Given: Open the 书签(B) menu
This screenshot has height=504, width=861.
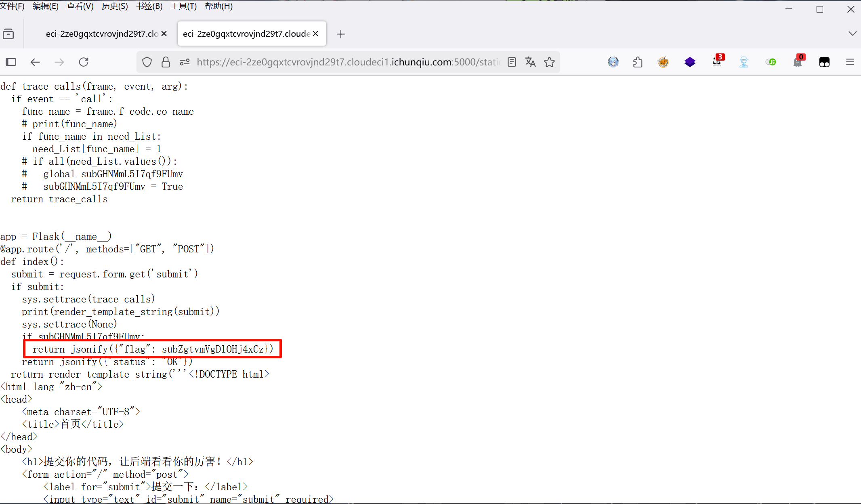Looking at the screenshot, I should point(149,6).
